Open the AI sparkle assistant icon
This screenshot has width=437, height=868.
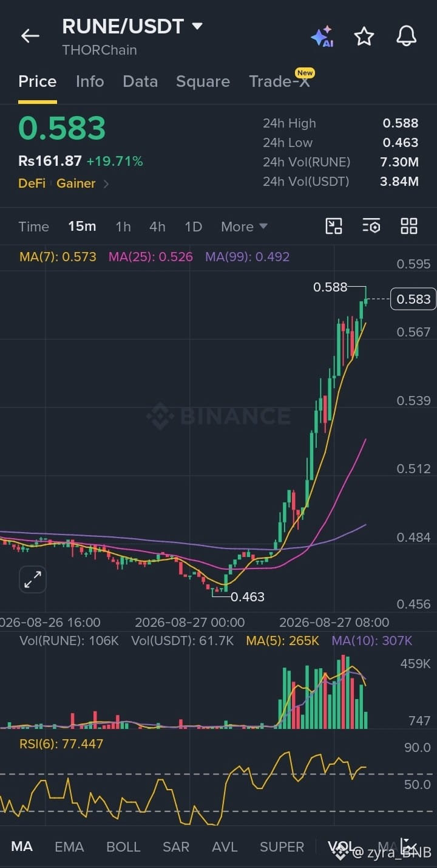(322, 36)
